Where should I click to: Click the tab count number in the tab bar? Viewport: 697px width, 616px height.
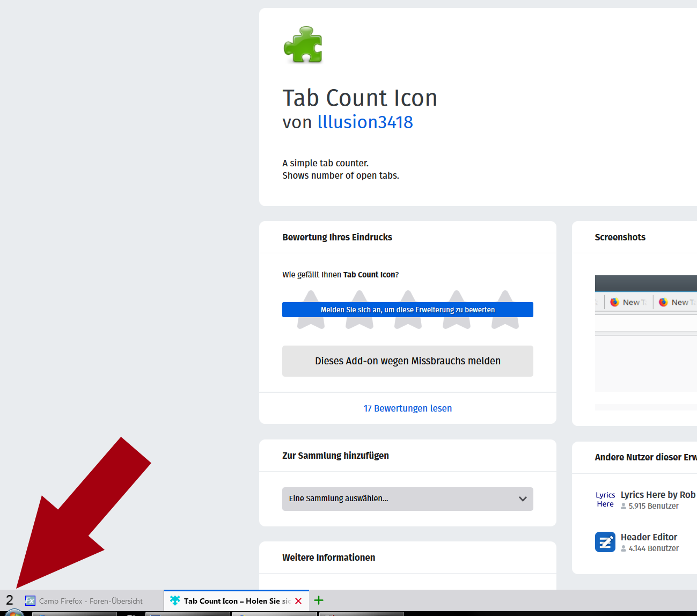[x=10, y=600]
